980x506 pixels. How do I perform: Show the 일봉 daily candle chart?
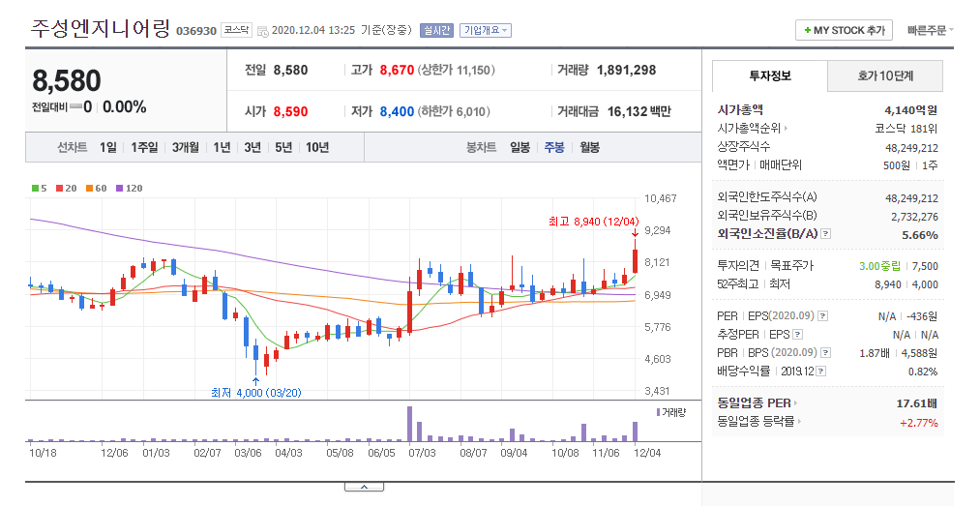tap(520, 147)
